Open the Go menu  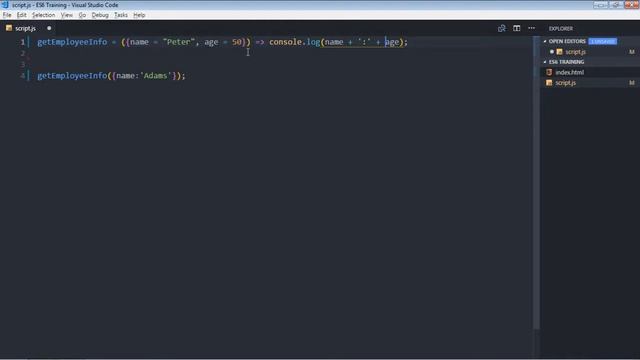(x=82, y=15)
